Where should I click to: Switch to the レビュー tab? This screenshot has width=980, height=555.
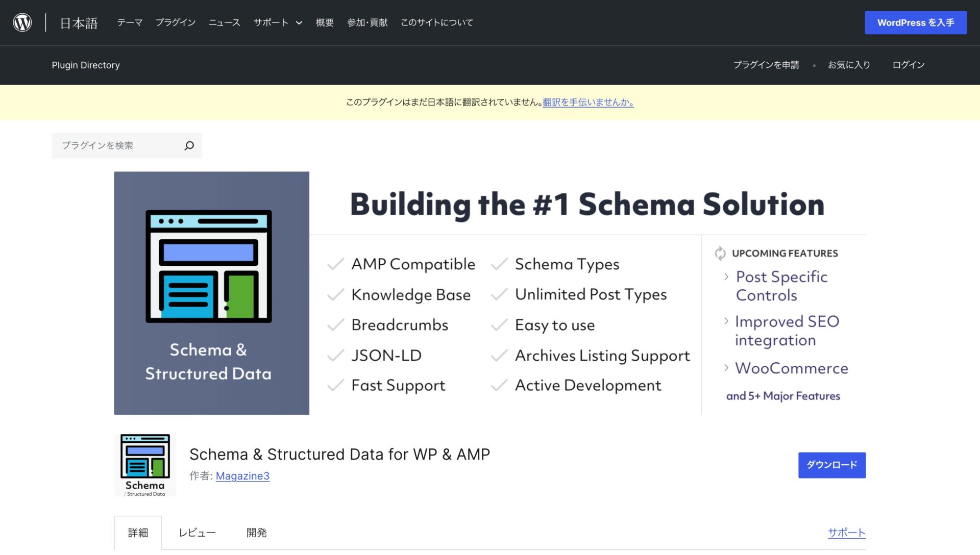click(x=197, y=532)
